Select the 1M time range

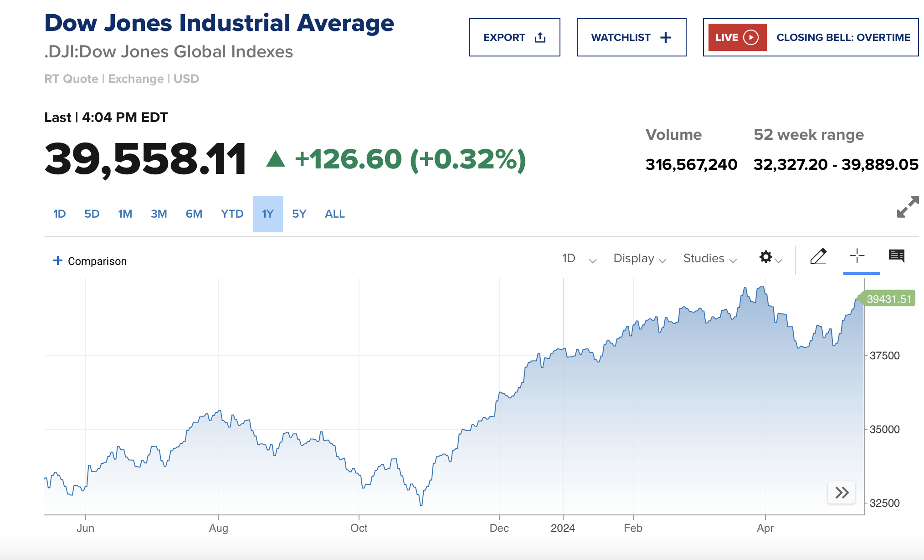pyautogui.click(x=125, y=214)
